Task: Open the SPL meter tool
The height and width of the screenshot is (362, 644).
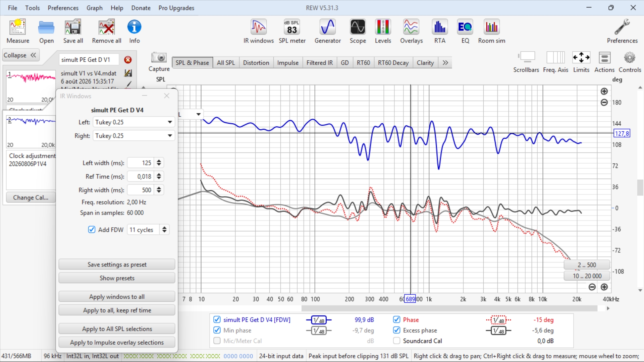Action: pos(292,31)
